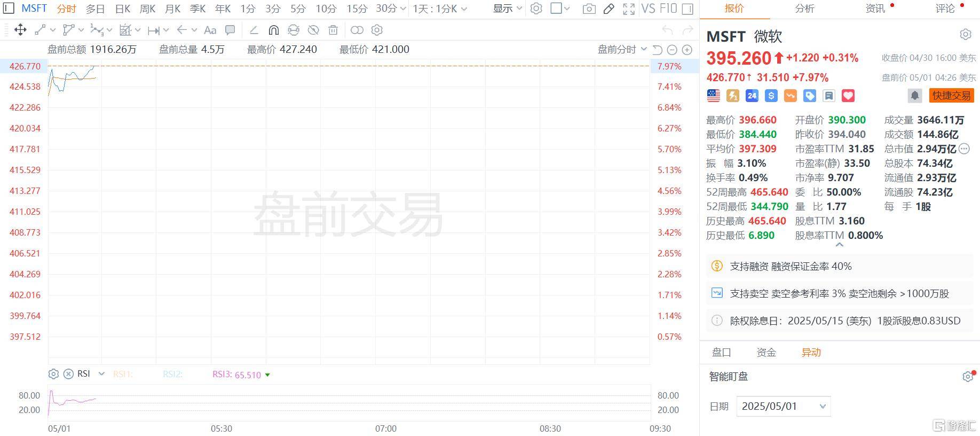This screenshot has width=980, height=436.
Task: Click the trash icon to delete drawings
Action: click(x=333, y=30)
